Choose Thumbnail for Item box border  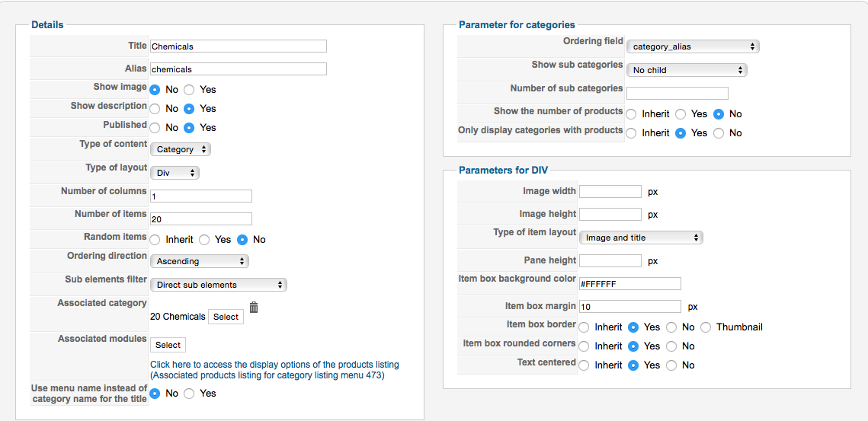click(706, 327)
